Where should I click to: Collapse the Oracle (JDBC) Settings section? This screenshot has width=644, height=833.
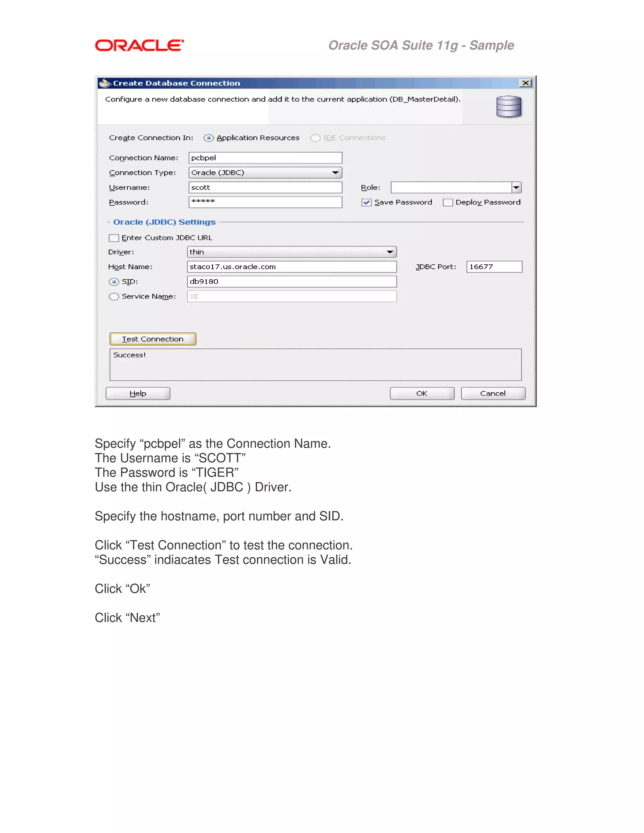(109, 222)
